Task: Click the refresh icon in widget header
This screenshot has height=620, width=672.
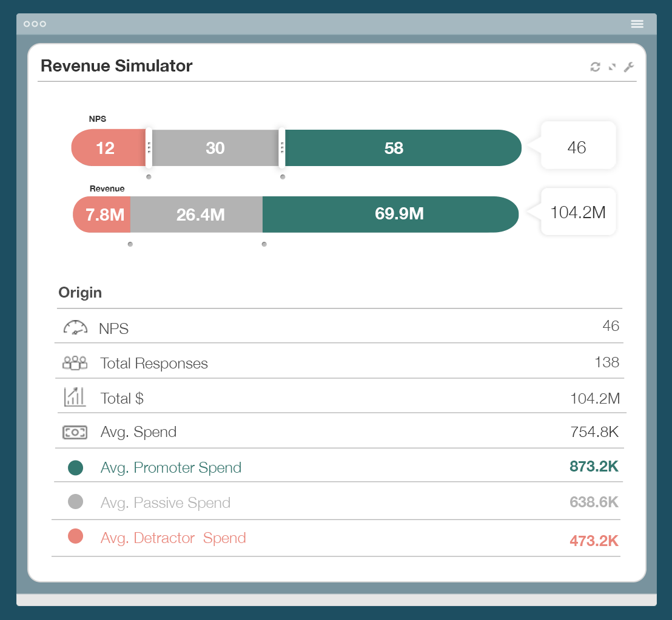Action: 595,67
